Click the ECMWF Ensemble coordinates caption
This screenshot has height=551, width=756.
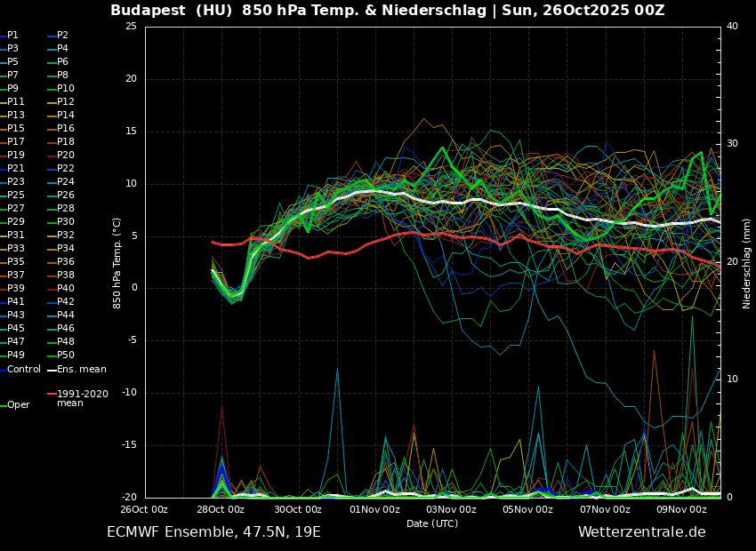(x=213, y=532)
